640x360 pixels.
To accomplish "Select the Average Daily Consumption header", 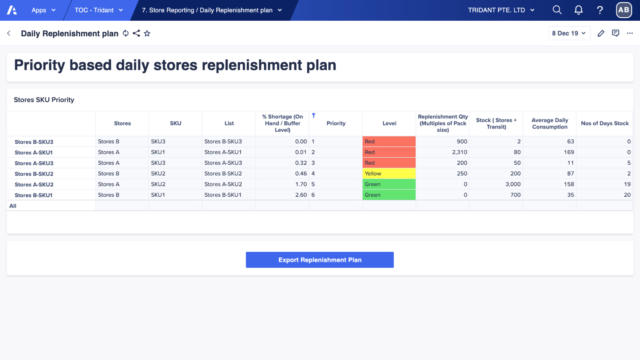I will (x=549, y=123).
